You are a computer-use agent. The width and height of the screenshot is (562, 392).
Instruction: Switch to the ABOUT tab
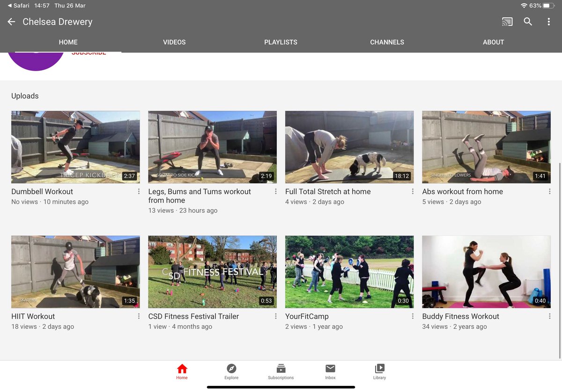click(493, 42)
